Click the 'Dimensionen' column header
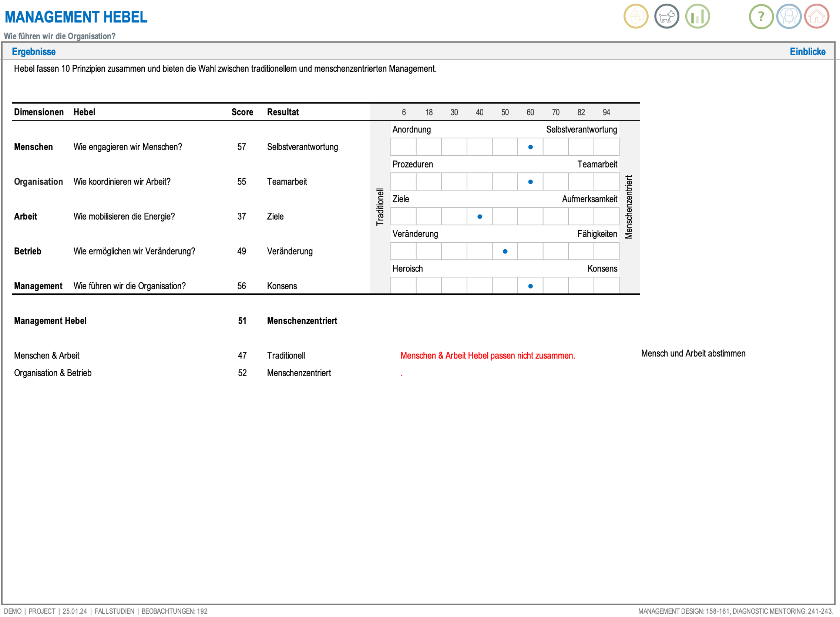Image resolution: width=840 pixels, height=617 pixels. (x=39, y=112)
